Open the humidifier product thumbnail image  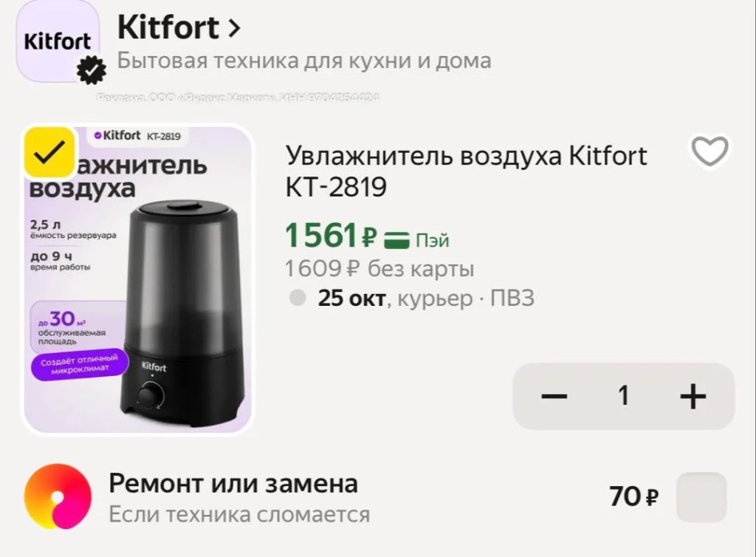[138, 280]
